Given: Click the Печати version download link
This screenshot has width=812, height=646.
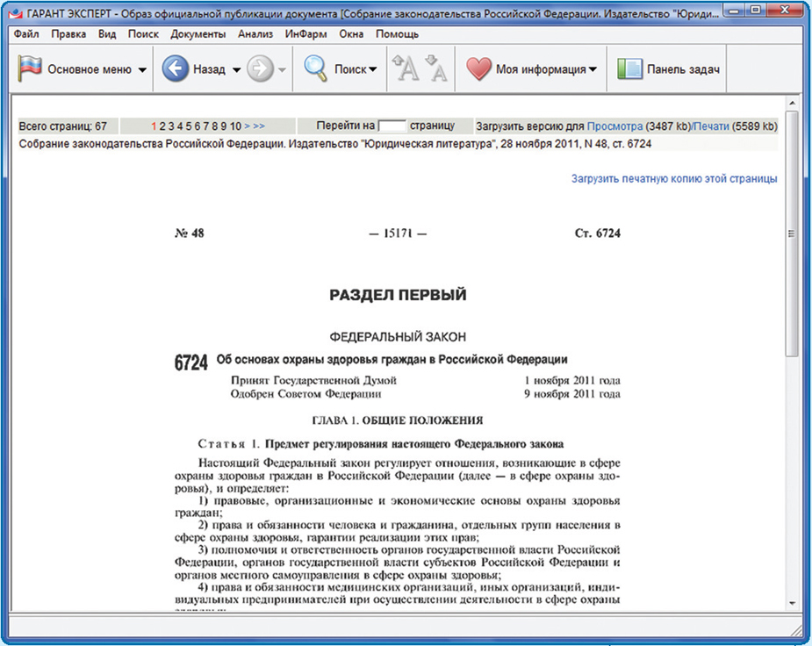Looking at the screenshot, I should point(711,126).
